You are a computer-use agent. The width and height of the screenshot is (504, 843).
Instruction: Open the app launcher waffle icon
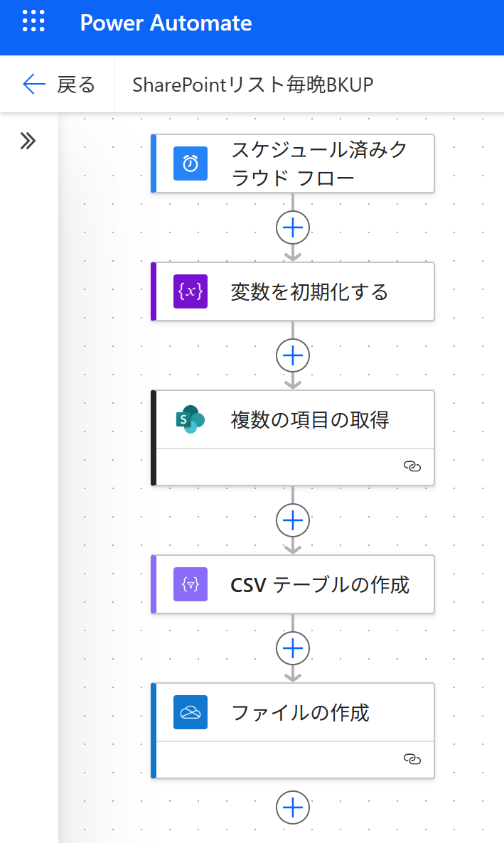point(34,22)
